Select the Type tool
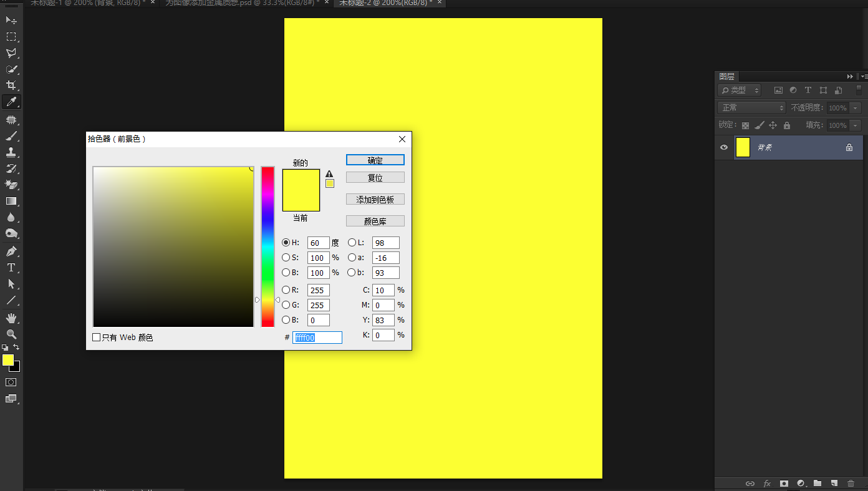Viewport: 868px width, 491px height. coord(11,268)
